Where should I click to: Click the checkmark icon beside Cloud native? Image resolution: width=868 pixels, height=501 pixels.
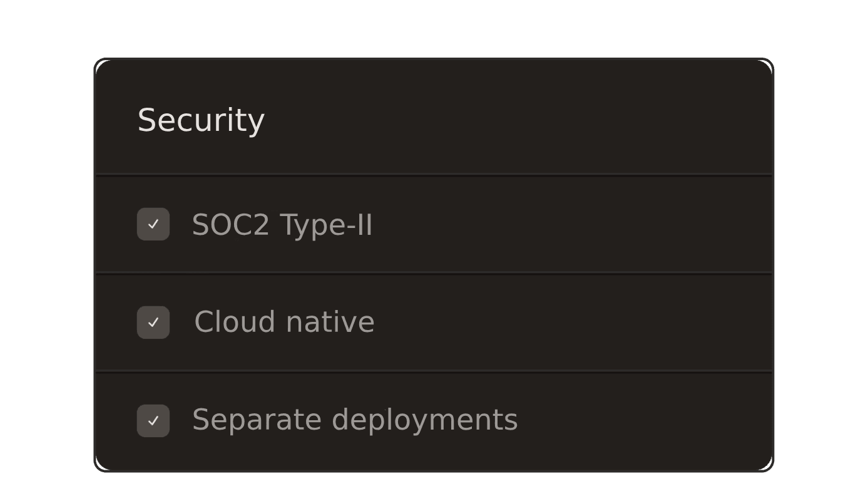pos(153,323)
